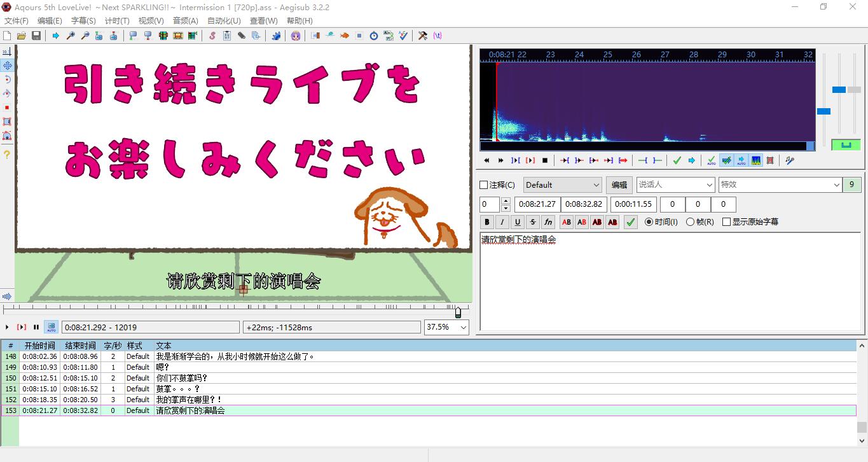Open subtitles with the folder icon

(x=22, y=36)
